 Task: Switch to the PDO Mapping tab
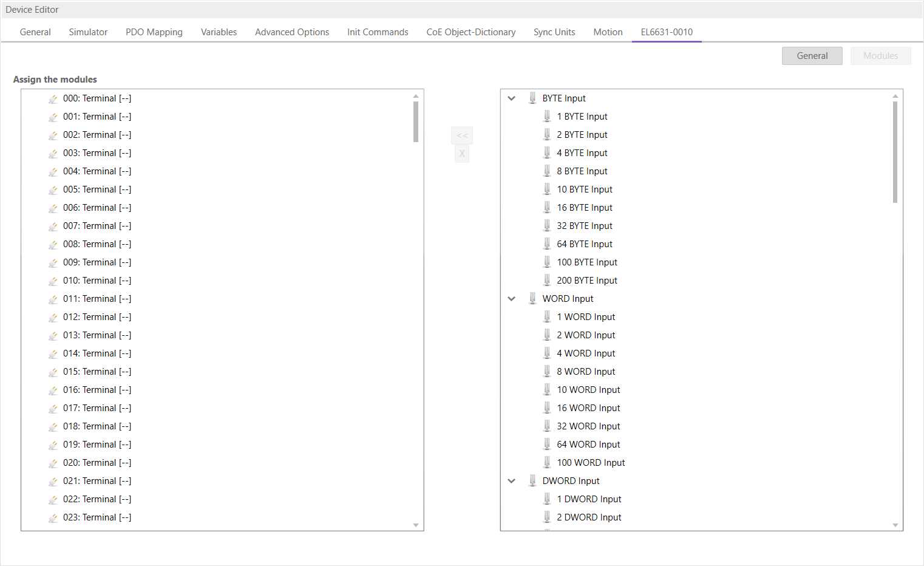coord(154,32)
